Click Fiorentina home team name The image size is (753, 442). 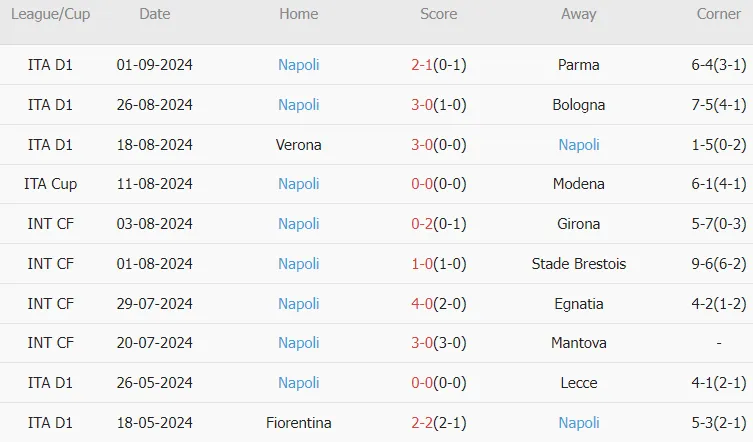pyautogui.click(x=299, y=422)
